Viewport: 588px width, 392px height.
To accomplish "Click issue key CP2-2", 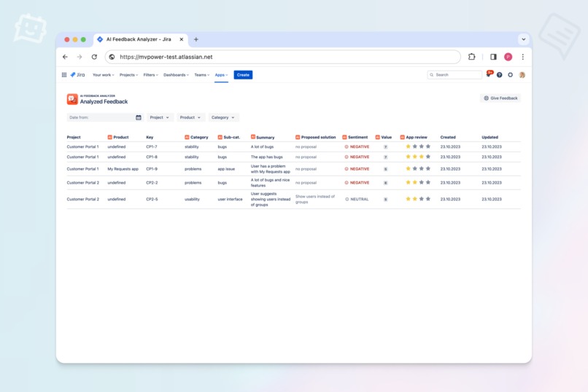I will 152,183.
